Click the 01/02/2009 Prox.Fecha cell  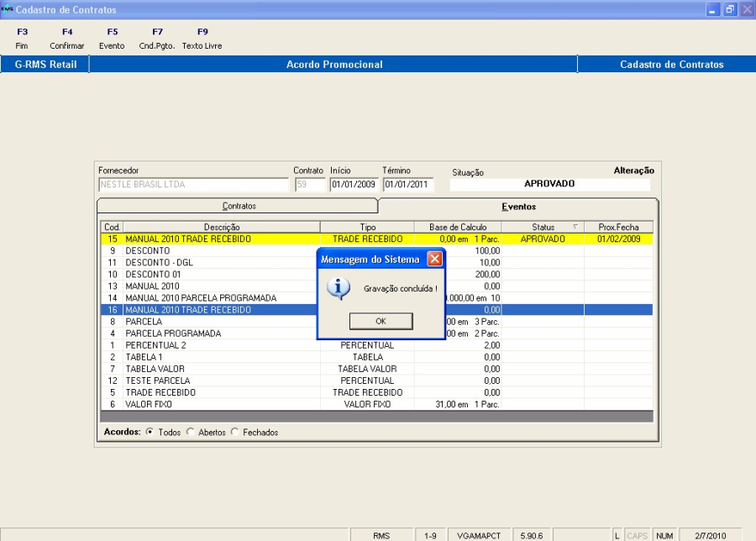[x=618, y=239]
